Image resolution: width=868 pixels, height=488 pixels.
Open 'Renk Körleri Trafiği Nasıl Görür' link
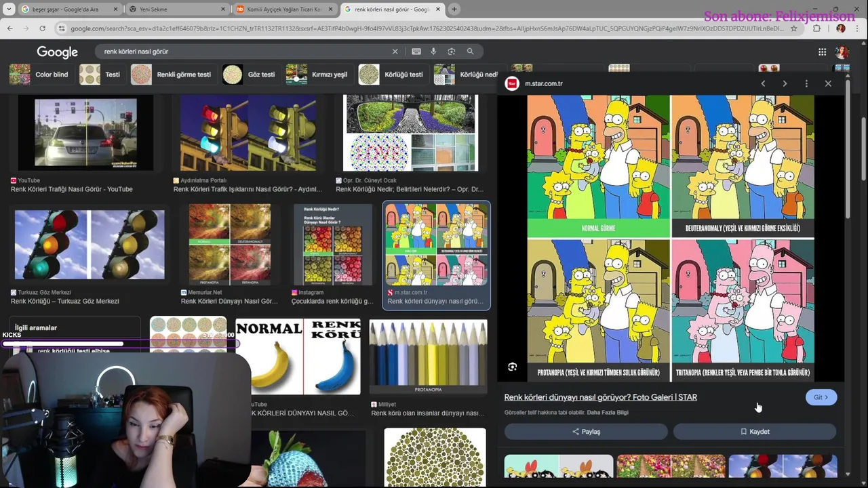pyautogui.click(x=72, y=189)
